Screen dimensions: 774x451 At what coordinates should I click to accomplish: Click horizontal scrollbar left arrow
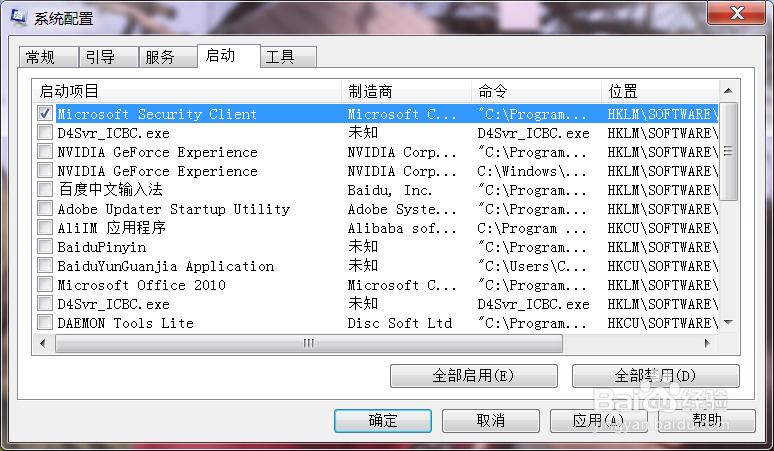point(43,343)
